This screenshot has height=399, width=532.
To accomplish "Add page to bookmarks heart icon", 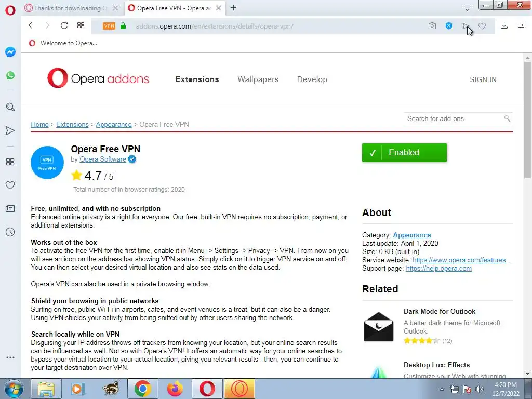I will [x=482, y=26].
